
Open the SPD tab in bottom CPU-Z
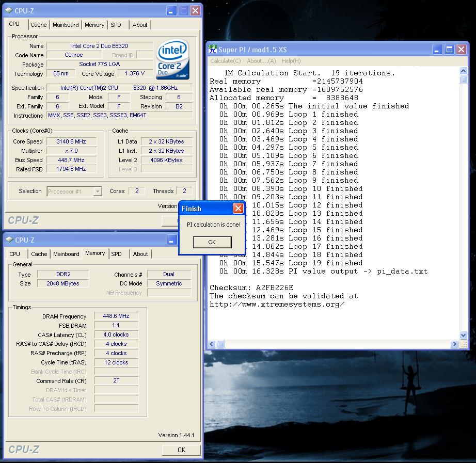coord(116,254)
